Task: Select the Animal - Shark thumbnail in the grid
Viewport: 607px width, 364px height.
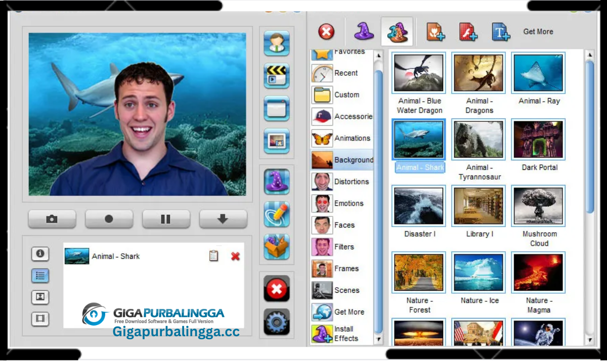Action: pyautogui.click(x=419, y=140)
